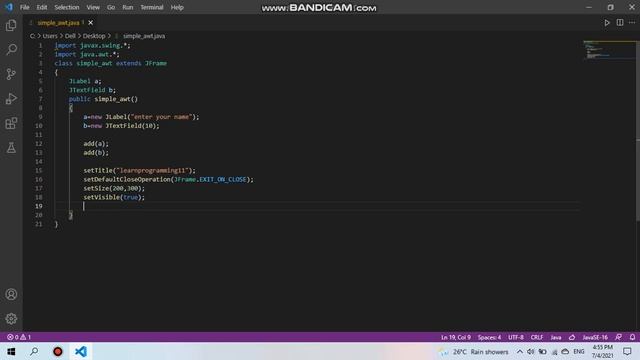Screen dimensions: 640x360
Task: Click JFrame in the class declaration
Action: click(156, 63)
